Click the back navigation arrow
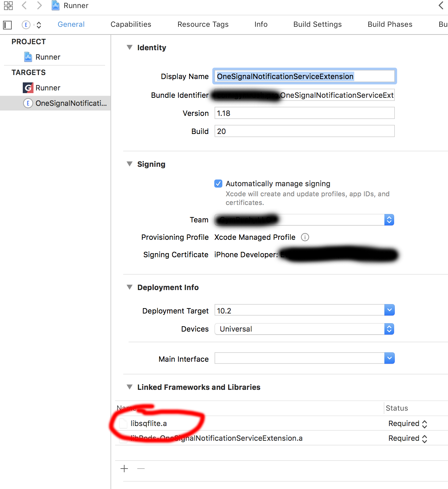Viewport: 448px width, 489px height. click(24, 5)
